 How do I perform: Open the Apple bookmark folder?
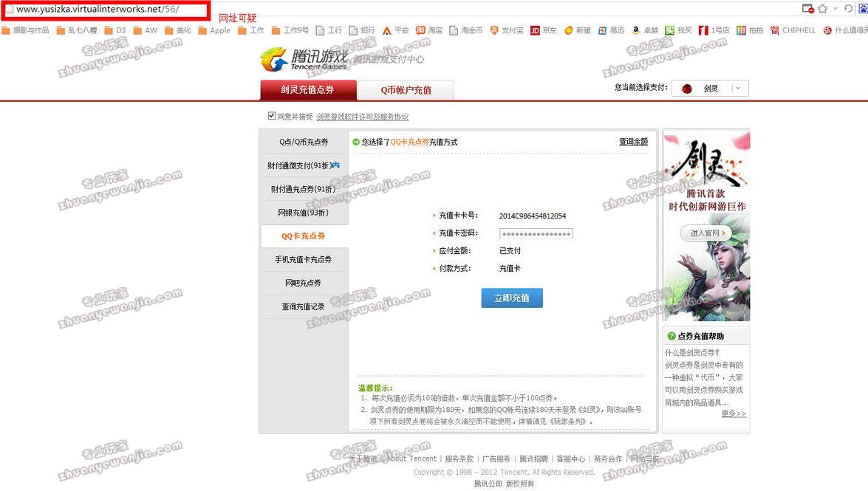214,30
